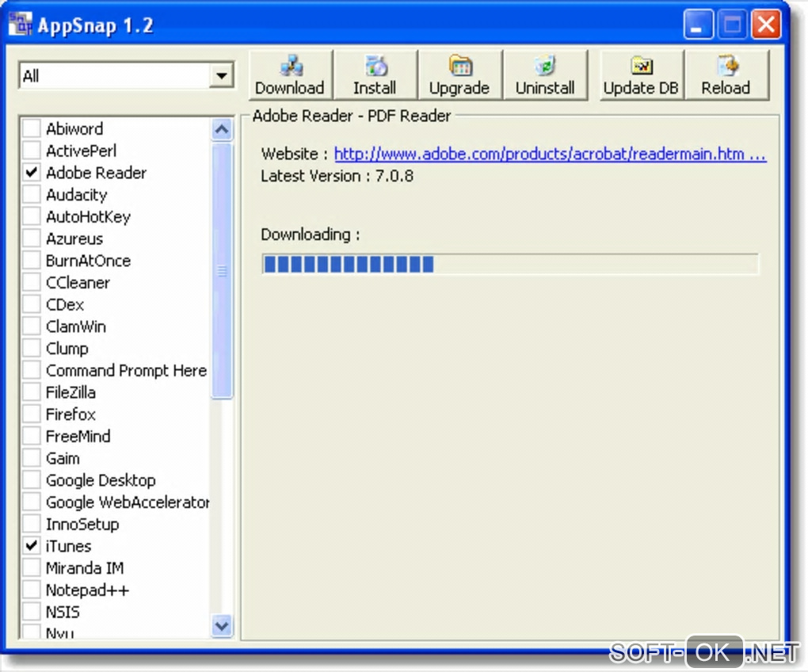Click the Uninstall toolbar button
808x672 pixels.
coord(545,75)
